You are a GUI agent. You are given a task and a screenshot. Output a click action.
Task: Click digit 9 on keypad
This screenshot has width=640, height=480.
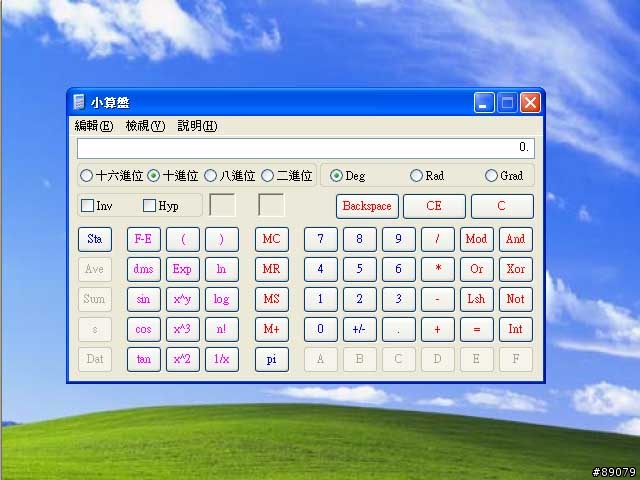click(399, 239)
